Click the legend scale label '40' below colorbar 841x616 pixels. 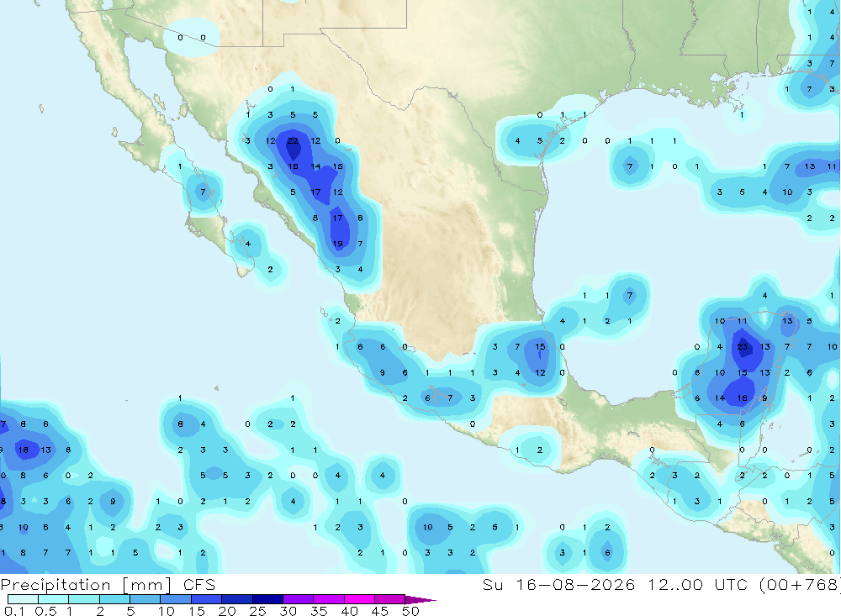pos(349,611)
